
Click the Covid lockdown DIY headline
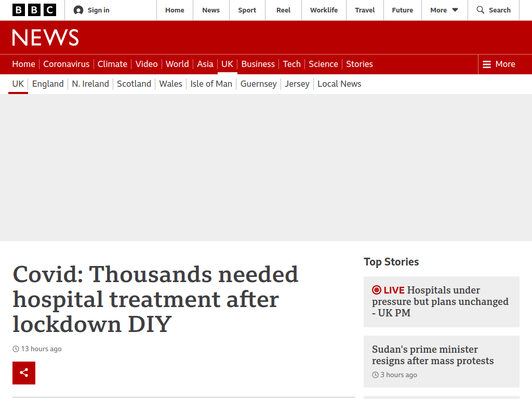[155, 299]
